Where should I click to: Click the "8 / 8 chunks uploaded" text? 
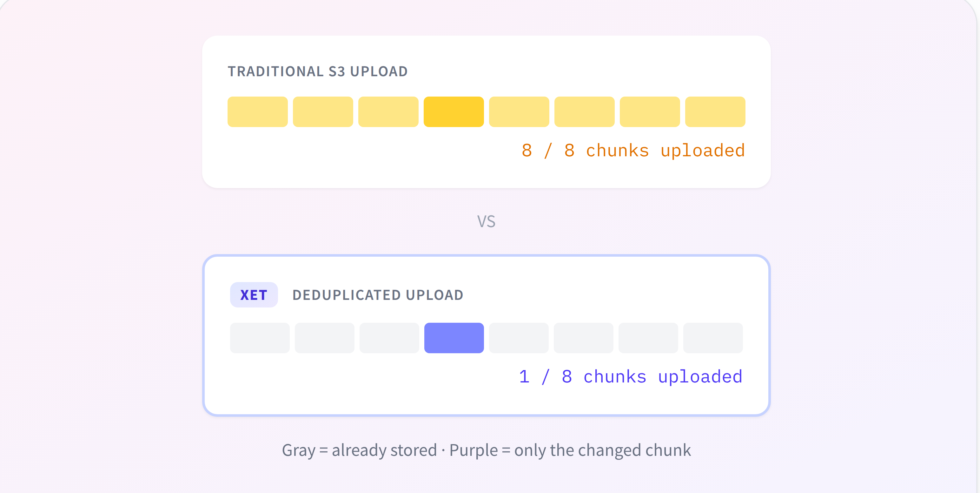(633, 150)
